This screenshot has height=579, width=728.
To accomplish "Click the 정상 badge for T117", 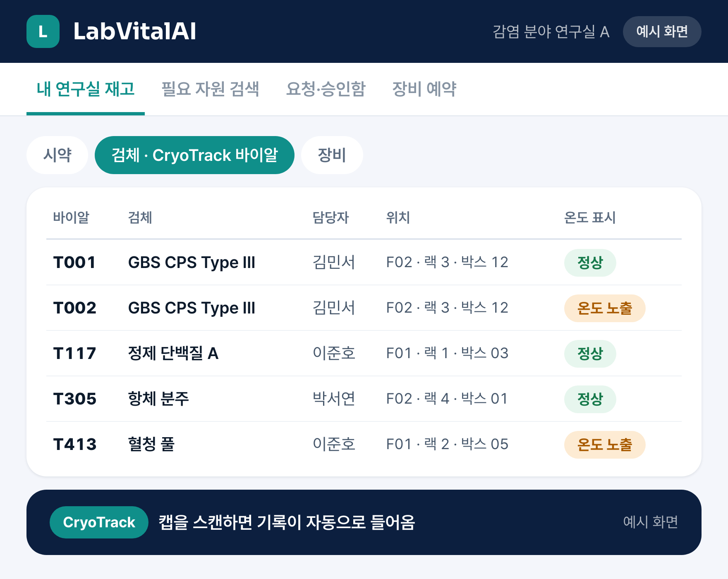I will coord(590,354).
